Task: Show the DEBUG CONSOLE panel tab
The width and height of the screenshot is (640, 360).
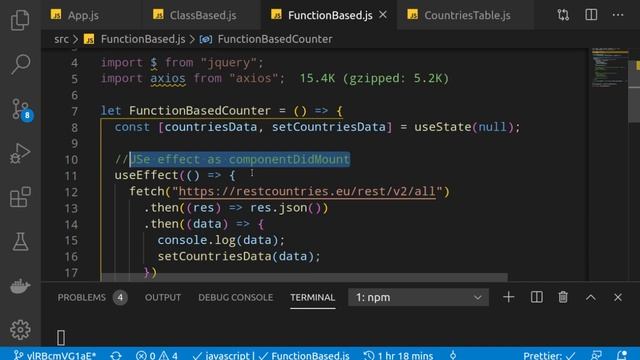Action: click(x=236, y=298)
